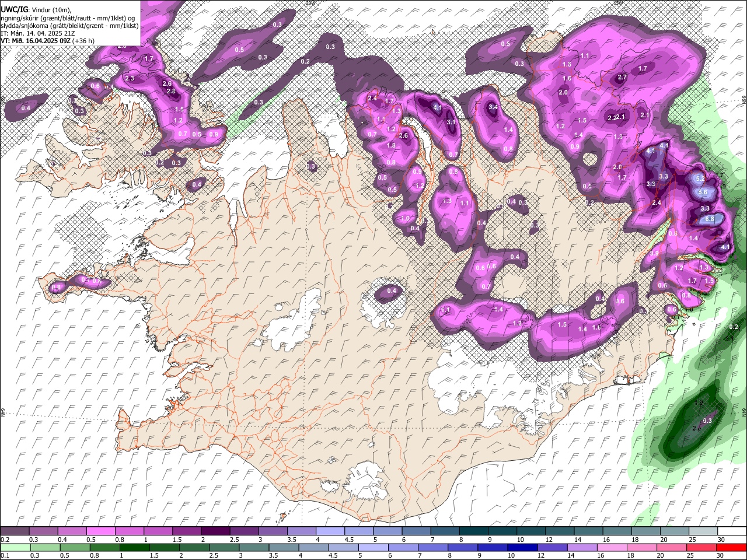
Task: Click the "0.1" label in bottom legend row
Action: tap(5, 555)
